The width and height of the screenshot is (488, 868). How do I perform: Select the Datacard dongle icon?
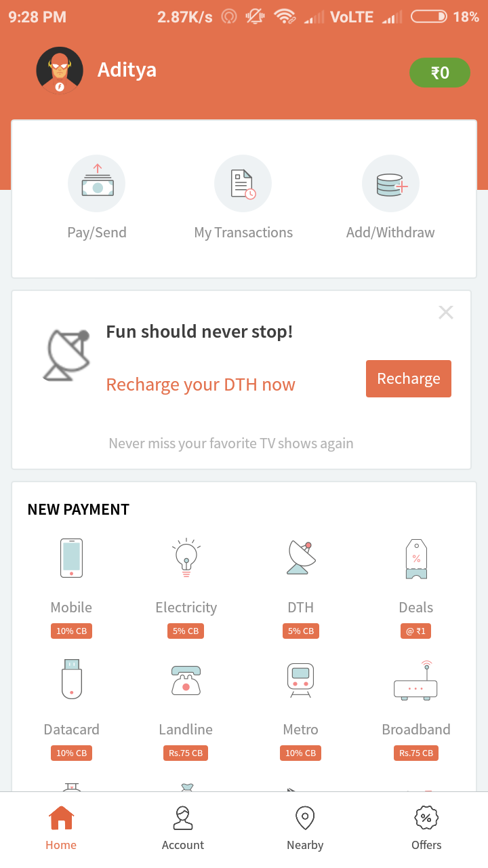click(71, 679)
